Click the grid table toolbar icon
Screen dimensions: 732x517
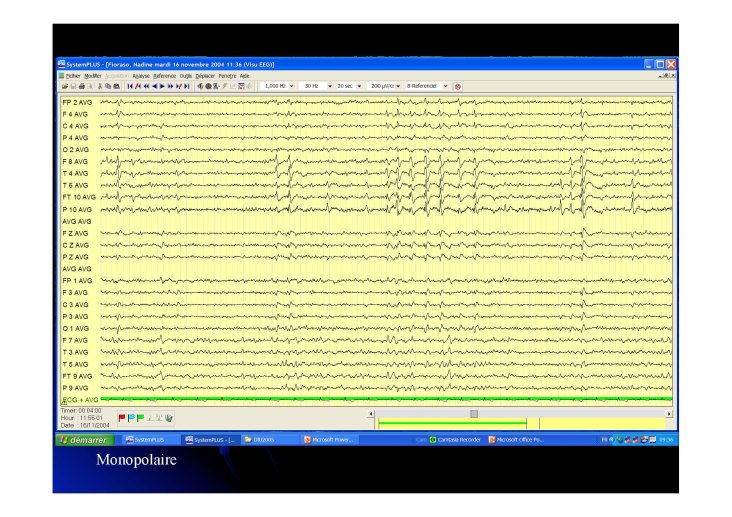pyautogui.click(x=241, y=86)
